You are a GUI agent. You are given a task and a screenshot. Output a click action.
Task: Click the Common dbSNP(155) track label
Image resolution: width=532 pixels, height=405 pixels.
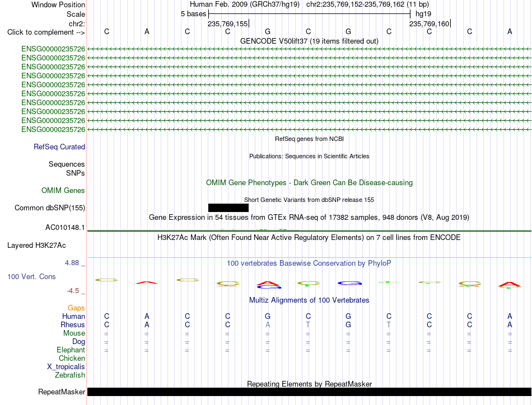pyautogui.click(x=49, y=208)
